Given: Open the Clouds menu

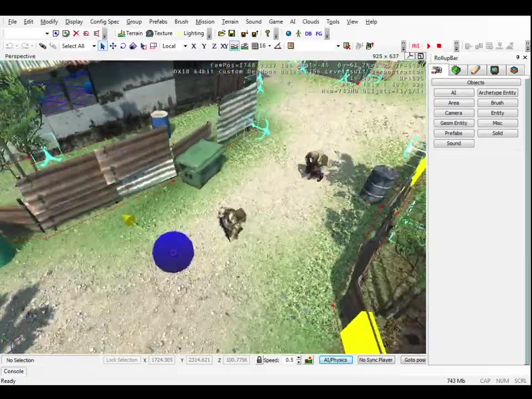Looking at the screenshot, I should pos(310,22).
